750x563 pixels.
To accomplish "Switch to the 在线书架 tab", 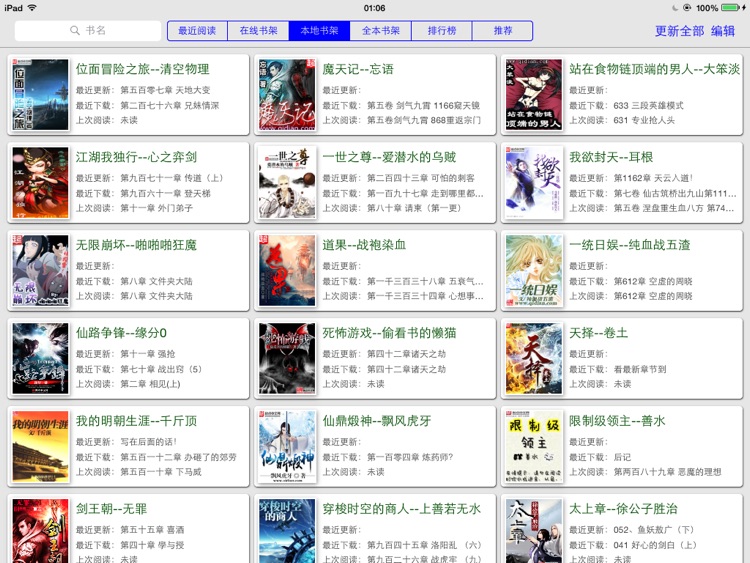I will pos(258,31).
